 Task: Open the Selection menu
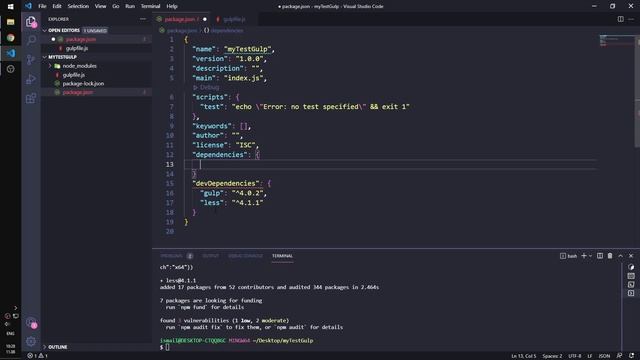(x=78, y=6)
